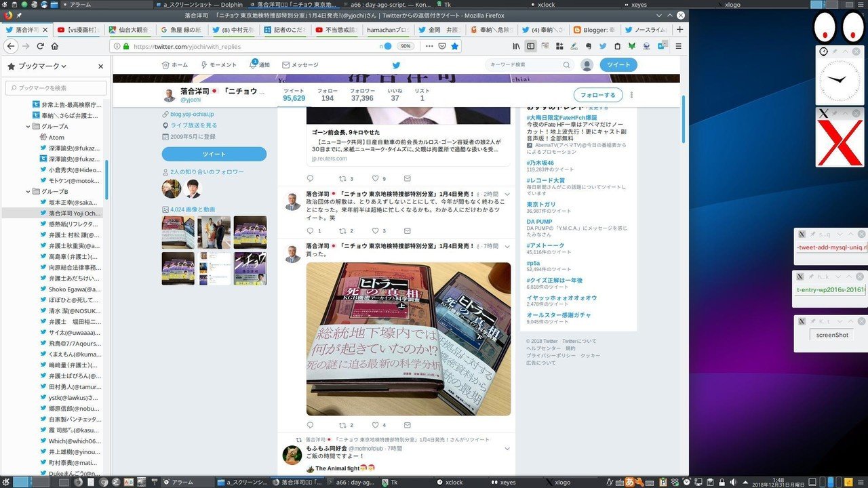Bookmark this page with star icon
The width and height of the screenshot is (868, 488).
click(x=455, y=46)
